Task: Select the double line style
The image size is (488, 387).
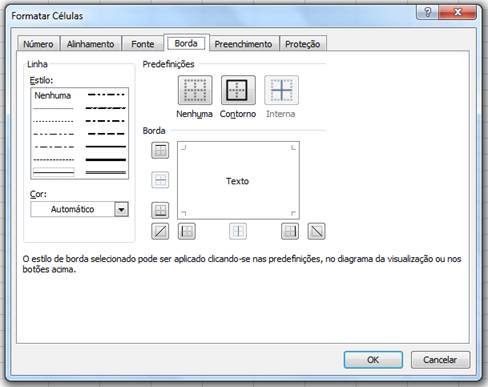Action: [54, 172]
